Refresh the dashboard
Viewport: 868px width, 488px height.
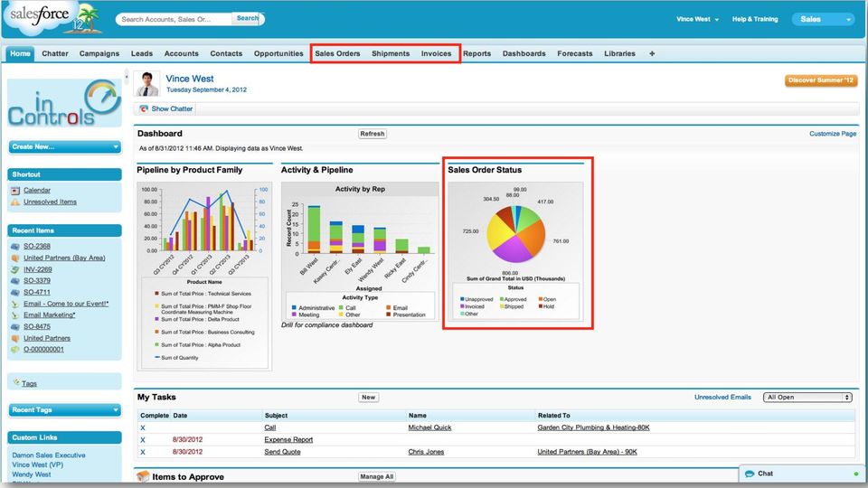click(372, 134)
